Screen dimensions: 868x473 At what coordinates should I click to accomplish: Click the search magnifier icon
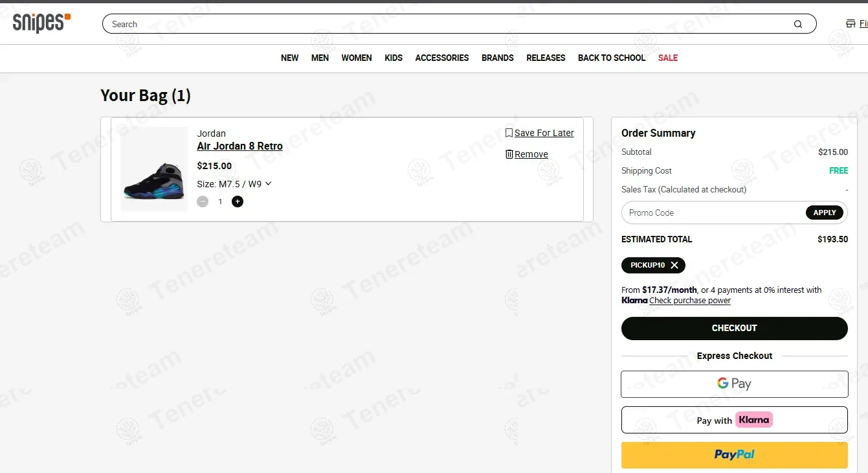click(x=797, y=25)
